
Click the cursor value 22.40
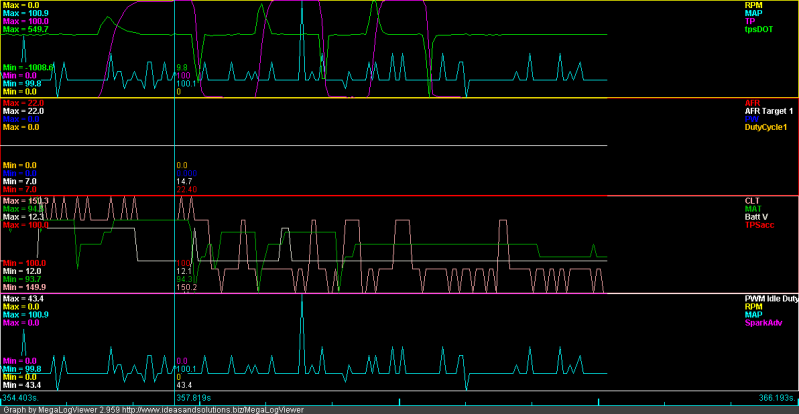tap(187, 189)
